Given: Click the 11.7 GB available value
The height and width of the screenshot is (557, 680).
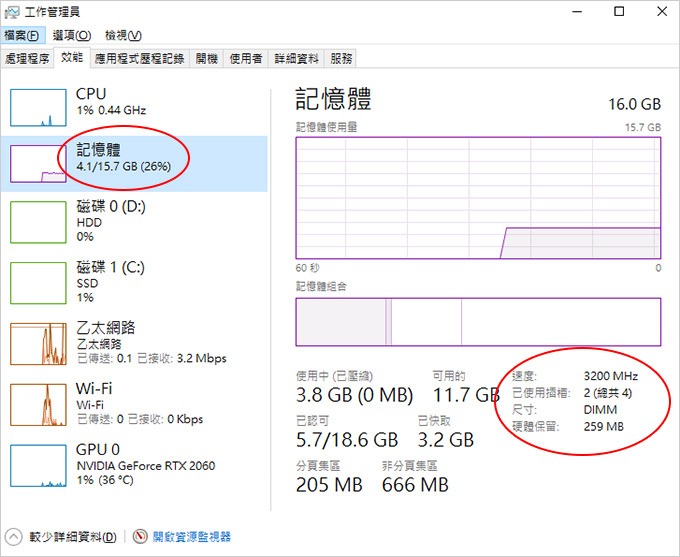Looking at the screenshot, I should 466,395.
